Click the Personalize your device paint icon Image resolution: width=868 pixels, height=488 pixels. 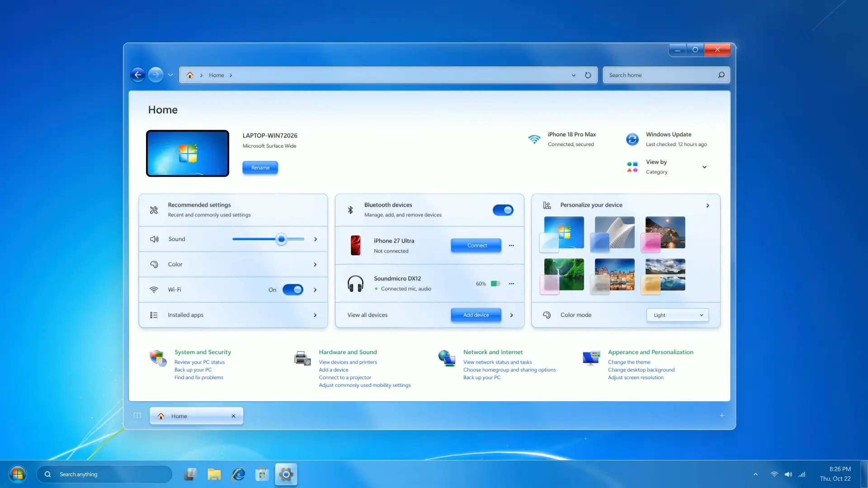(x=547, y=205)
